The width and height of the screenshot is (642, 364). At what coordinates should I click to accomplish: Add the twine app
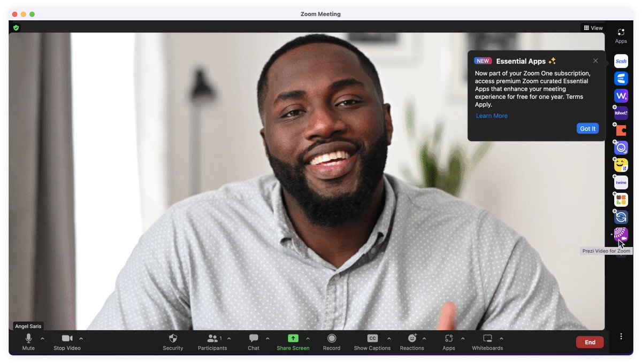(621, 182)
